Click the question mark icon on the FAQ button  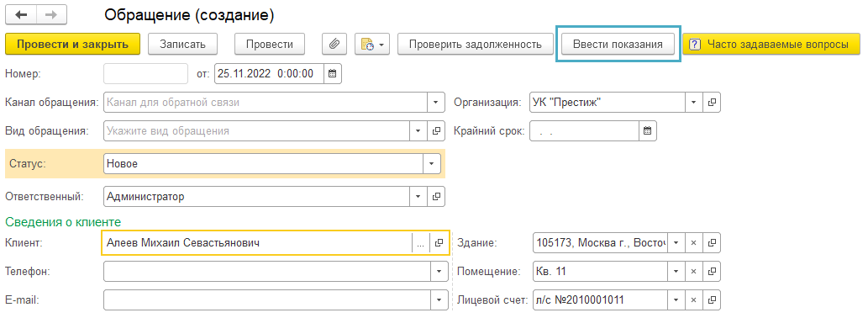coord(695,45)
